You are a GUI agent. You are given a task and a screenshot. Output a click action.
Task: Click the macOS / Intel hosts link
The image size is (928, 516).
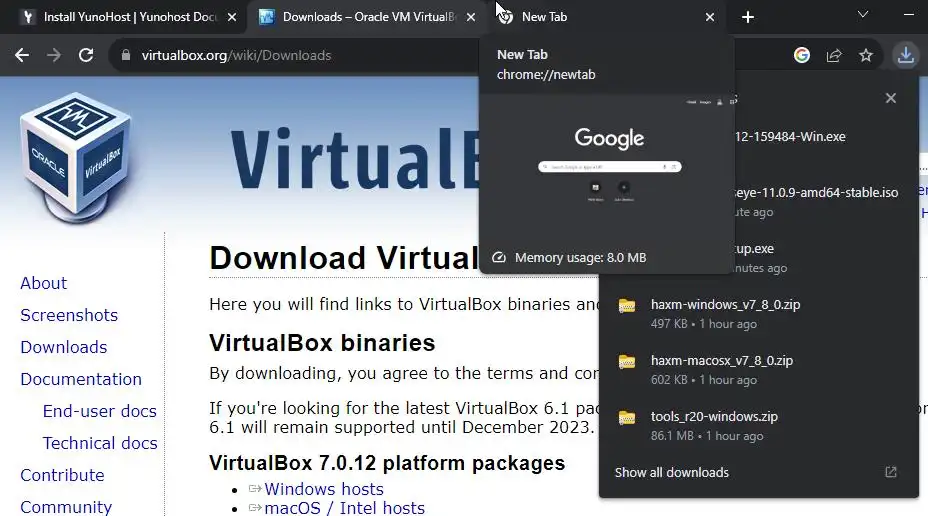344,508
